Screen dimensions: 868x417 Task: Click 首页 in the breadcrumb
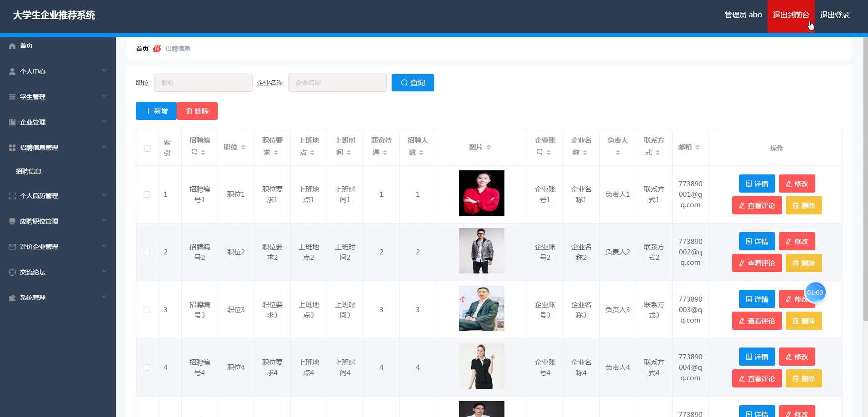coord(142,49)
